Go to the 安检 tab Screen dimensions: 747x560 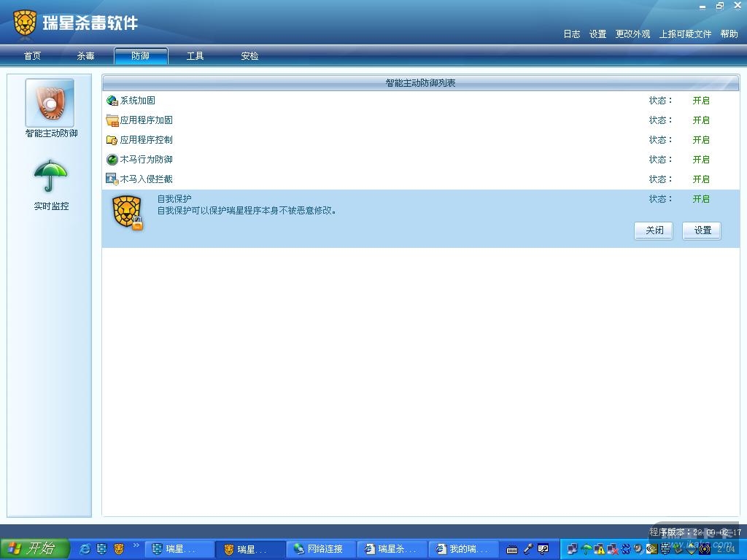249,55
